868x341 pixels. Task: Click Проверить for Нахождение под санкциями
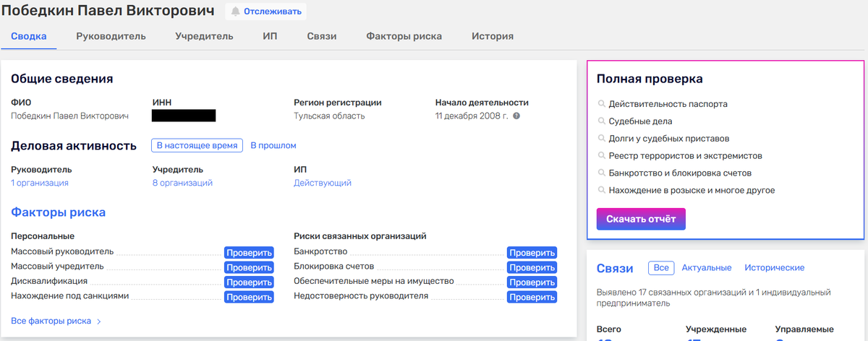(249, 297)
